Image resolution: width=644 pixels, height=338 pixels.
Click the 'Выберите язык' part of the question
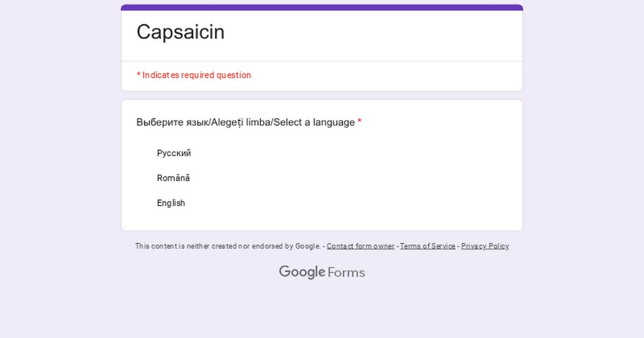click(x=172, y=122)
